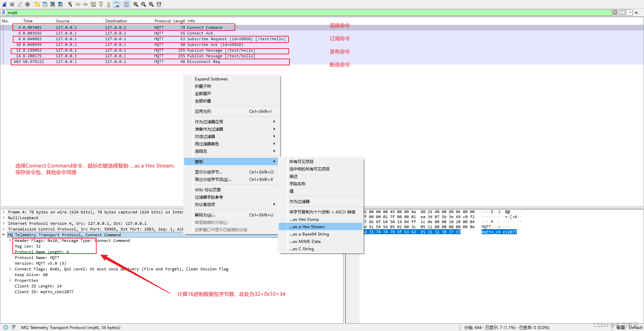Expand Internet Protocol Version 4 node

pos(4,223)
